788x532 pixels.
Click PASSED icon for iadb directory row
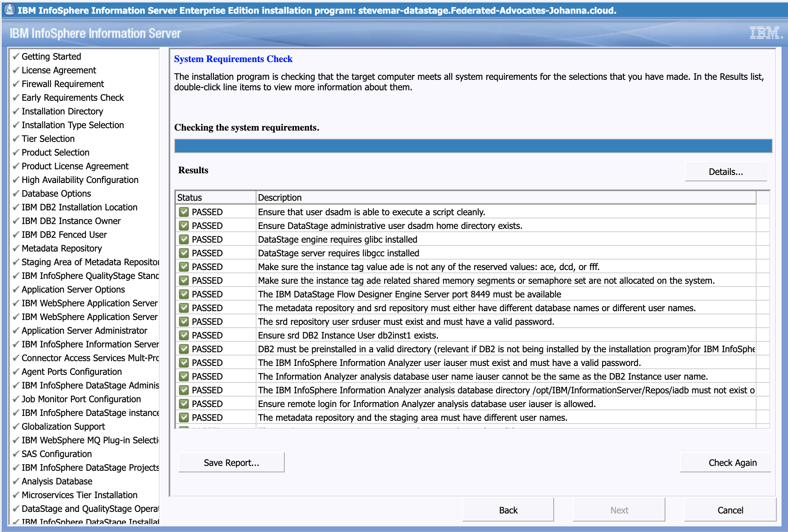click(x=184, y=390)
